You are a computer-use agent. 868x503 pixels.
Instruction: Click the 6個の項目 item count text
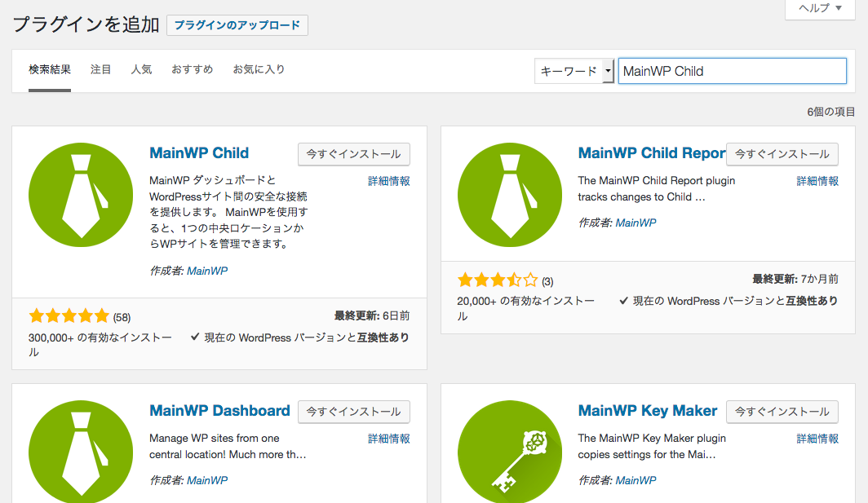point(831,112)
